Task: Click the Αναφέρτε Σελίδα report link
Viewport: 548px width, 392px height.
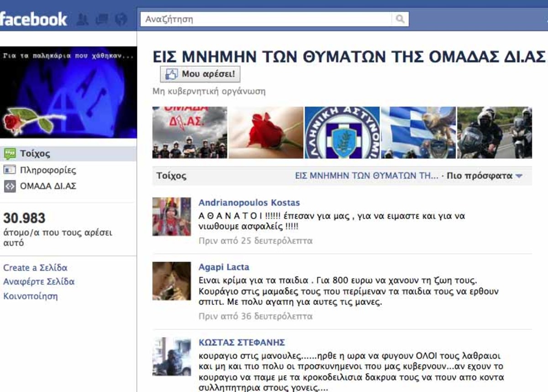Action: (39, 282)
